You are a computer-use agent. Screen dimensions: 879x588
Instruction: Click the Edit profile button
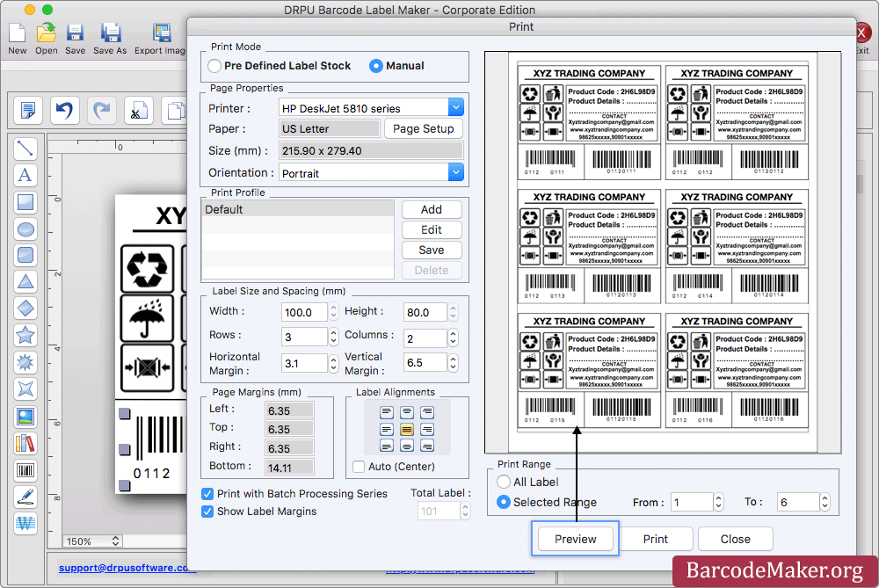(x=432, y=229)
